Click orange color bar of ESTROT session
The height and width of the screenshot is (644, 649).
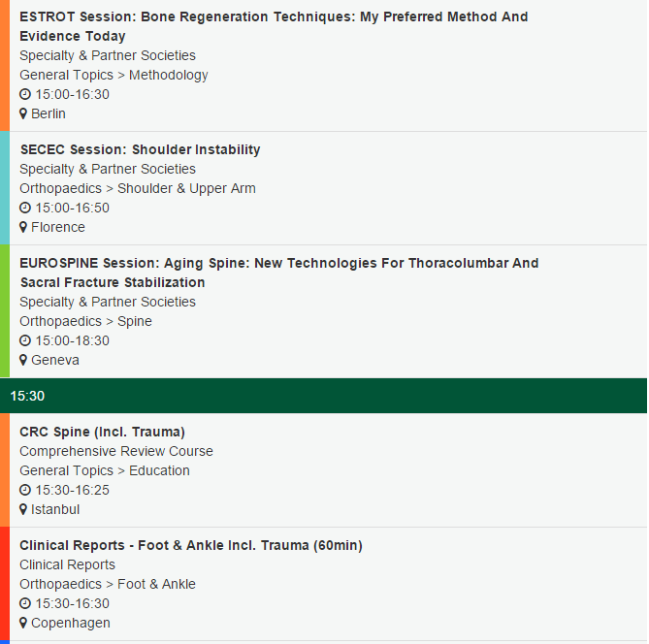[4, 65]
